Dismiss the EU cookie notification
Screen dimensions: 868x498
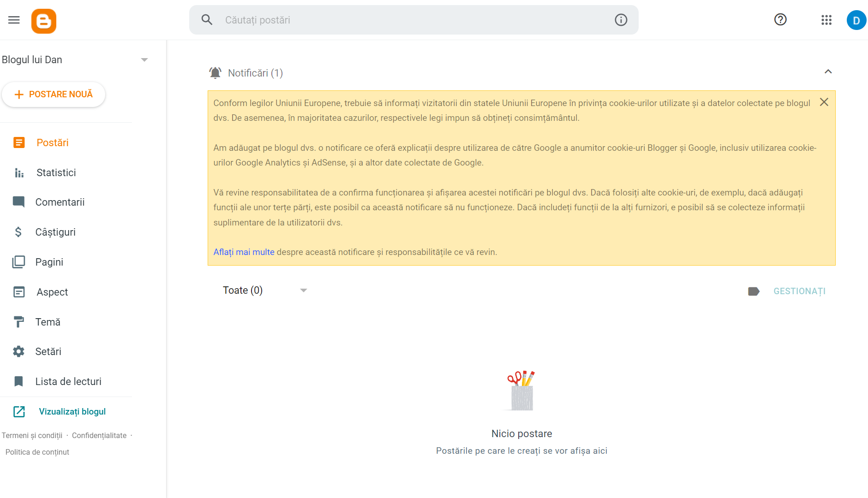pos(824,102)
